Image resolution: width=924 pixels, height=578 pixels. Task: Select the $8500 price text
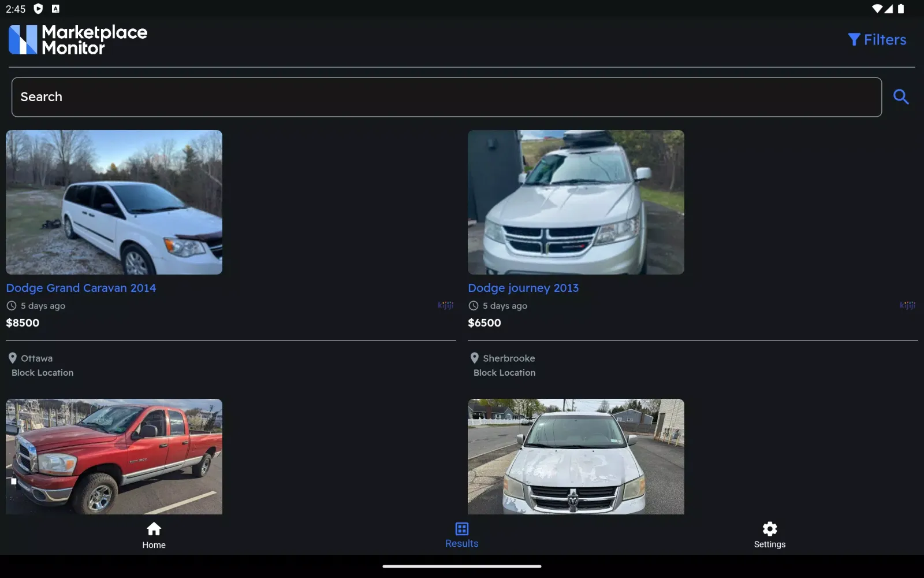tap(23, 323)
